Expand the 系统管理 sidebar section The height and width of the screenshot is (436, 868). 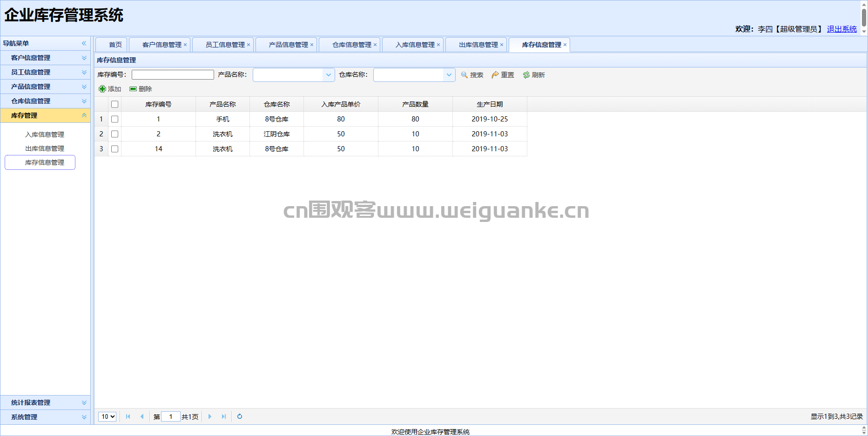45,417
